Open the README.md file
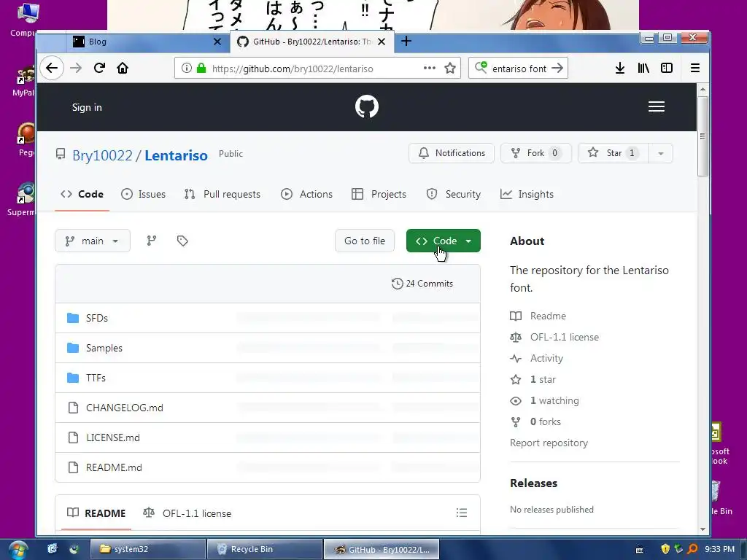The image size is (747, 560). pos(114,468)
